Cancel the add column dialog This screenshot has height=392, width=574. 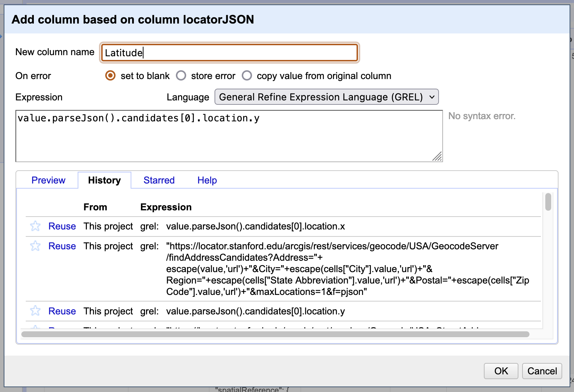[542, 371]
